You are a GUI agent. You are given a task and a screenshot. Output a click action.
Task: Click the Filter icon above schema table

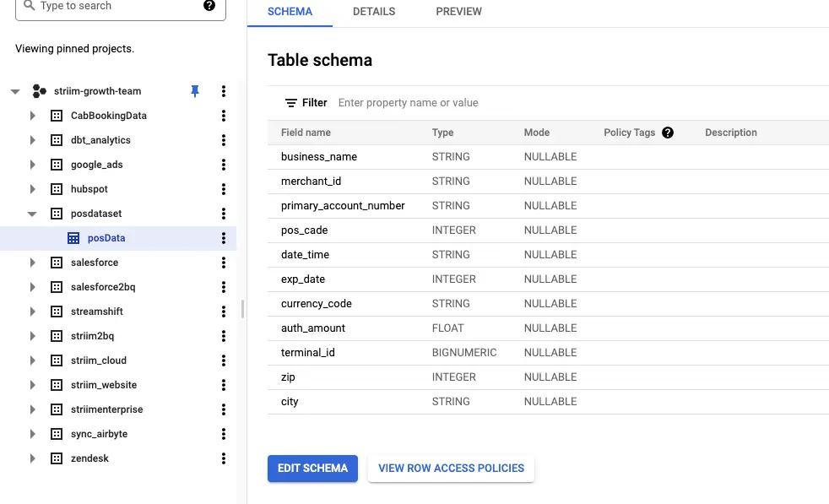pyautogui.click(x=291, y=103)
